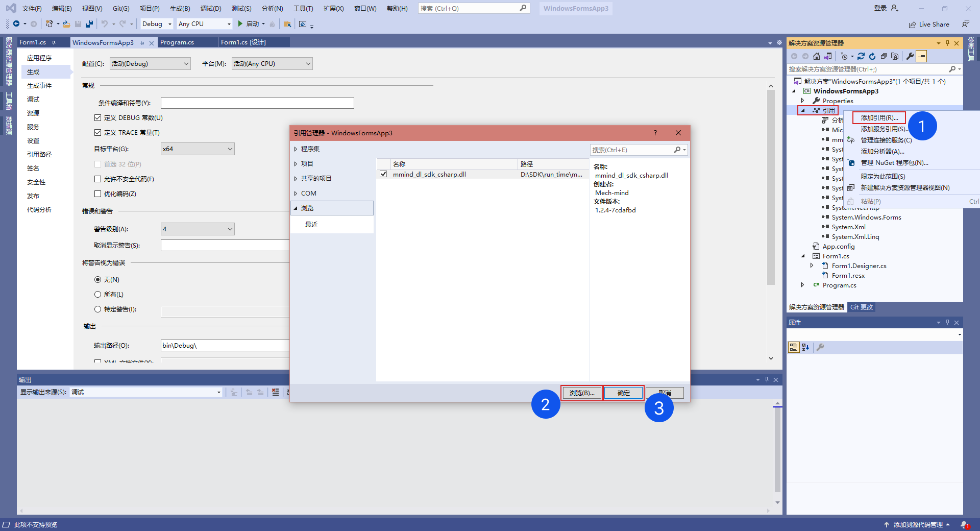
Task: Open the platform (平台) Any CPU dropdown
Action: pos(272,63)
